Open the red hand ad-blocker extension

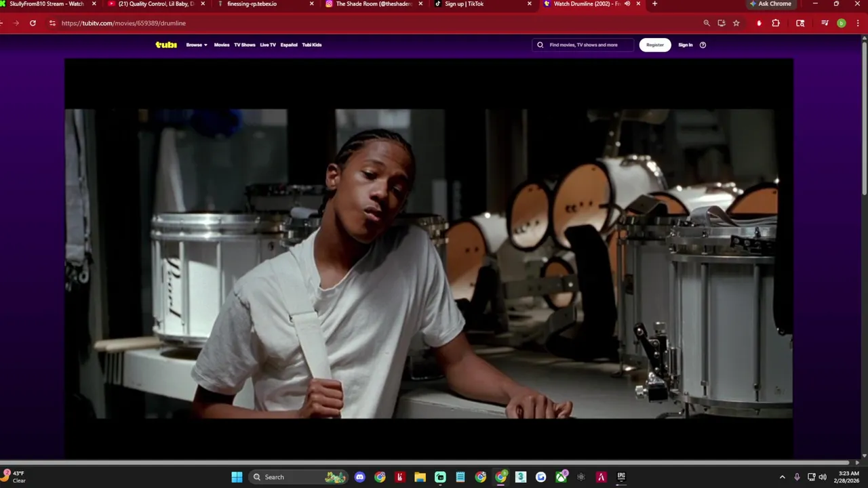point(759,23)
